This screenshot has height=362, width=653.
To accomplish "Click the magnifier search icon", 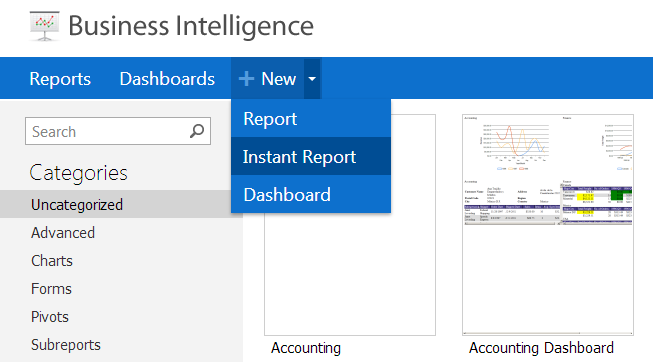I will click(197, 131).
